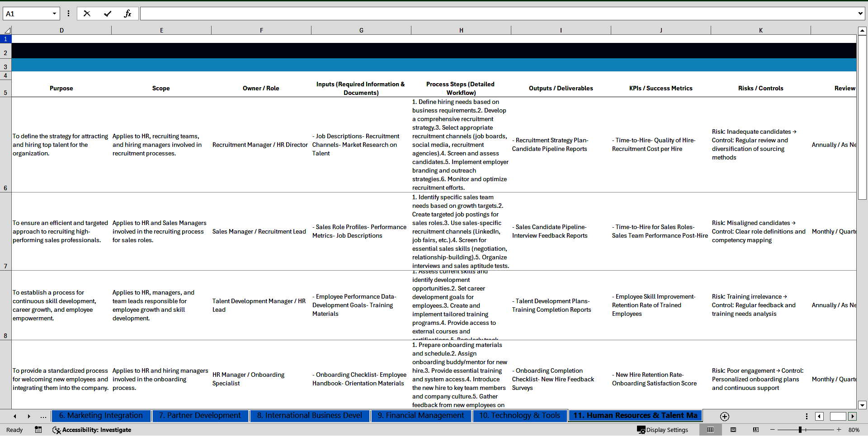Click the Select All corner triangle
868x436 pixels.
(x=7, y=30)
